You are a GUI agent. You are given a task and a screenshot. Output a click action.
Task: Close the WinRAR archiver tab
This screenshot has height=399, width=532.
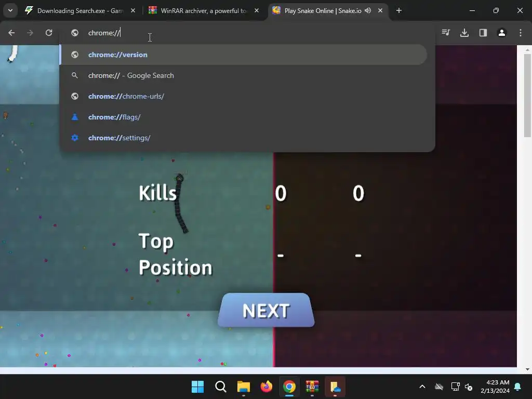(257, 10)
